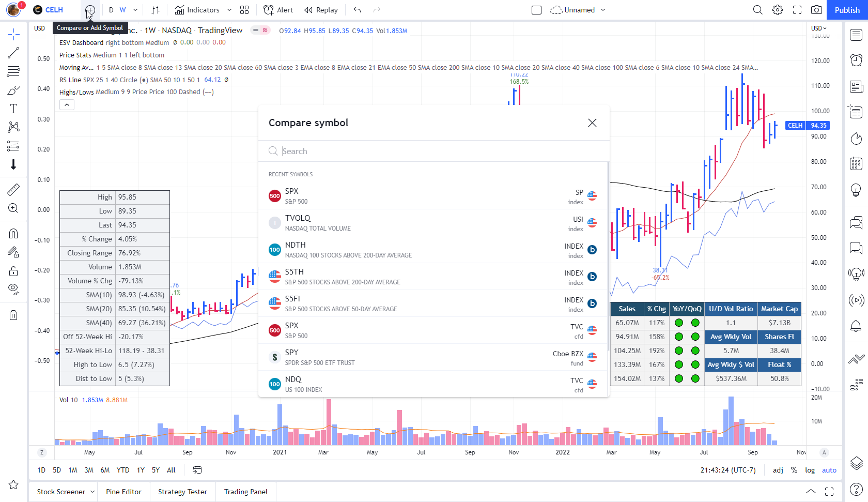Image resolution: width=868 pixels, height=502 pixels.
Task: Expand Stock Screener dropdown arrow
Action: pyautogui.click(x=92, y=492)
